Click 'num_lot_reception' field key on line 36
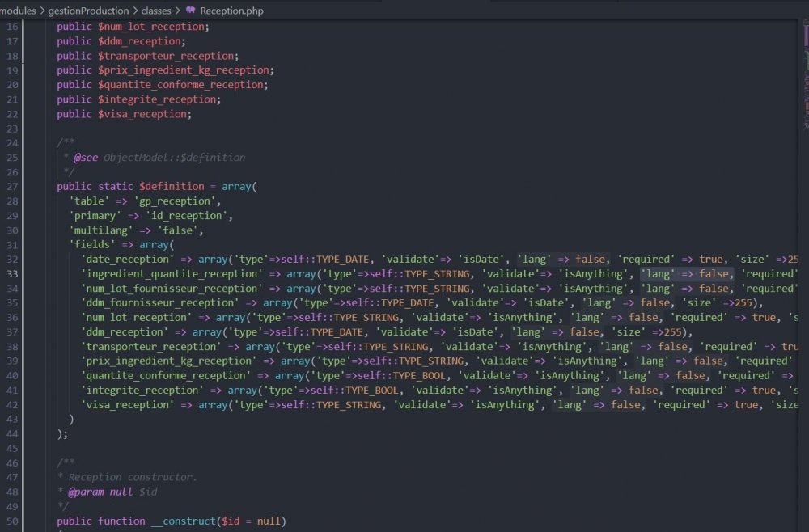809x532 pixels. (x=136, y=318)
